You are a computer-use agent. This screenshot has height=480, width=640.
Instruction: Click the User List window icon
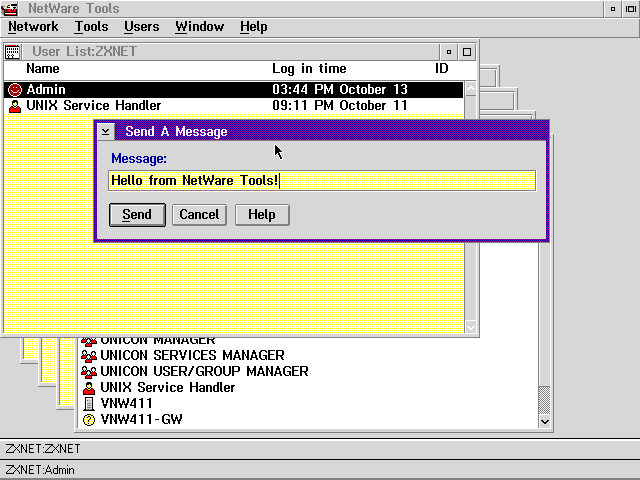[12, 52]
